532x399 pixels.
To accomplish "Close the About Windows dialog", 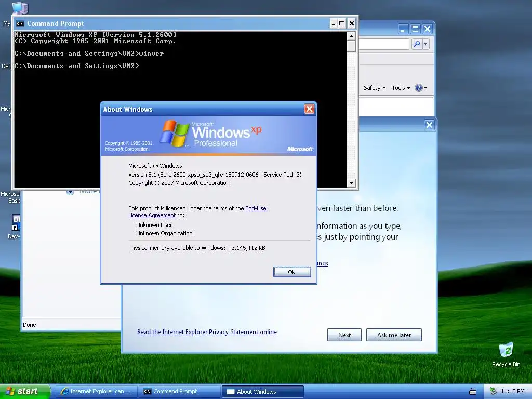I will click(309, 109).
